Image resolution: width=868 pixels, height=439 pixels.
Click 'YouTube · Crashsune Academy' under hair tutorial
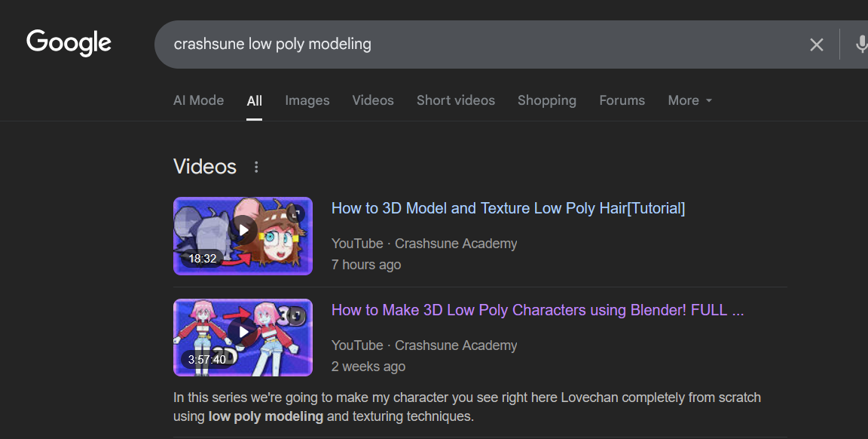coord(424,244)
